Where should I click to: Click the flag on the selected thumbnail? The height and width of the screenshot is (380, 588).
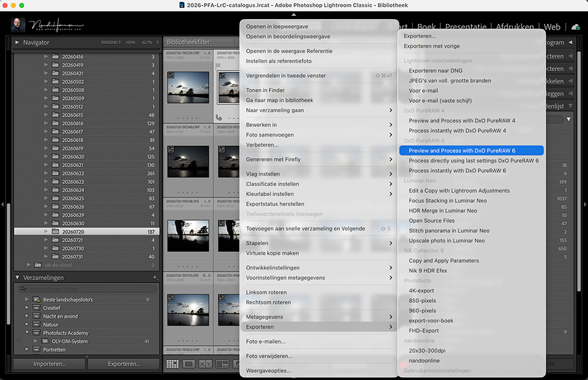(218, 65)
